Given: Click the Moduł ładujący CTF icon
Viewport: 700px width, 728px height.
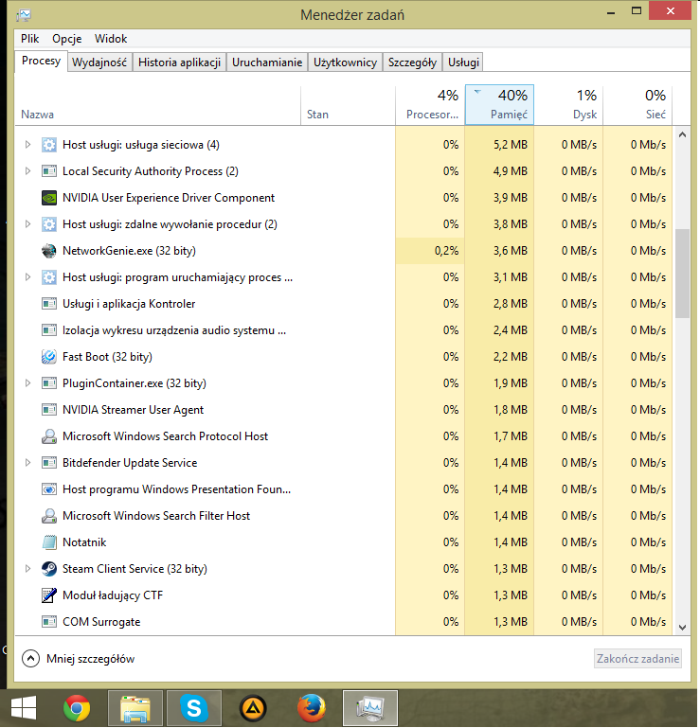Looking at the screenshot, I should click(49, 595).
